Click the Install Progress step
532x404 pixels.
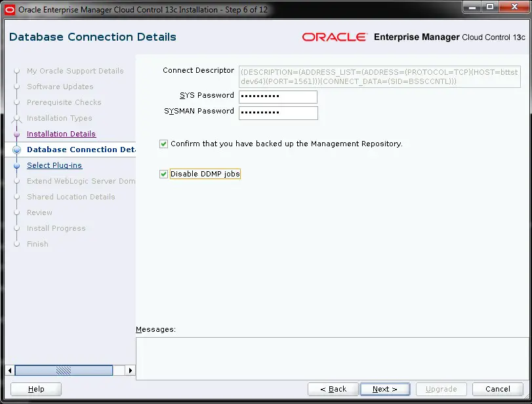(56, 228)
